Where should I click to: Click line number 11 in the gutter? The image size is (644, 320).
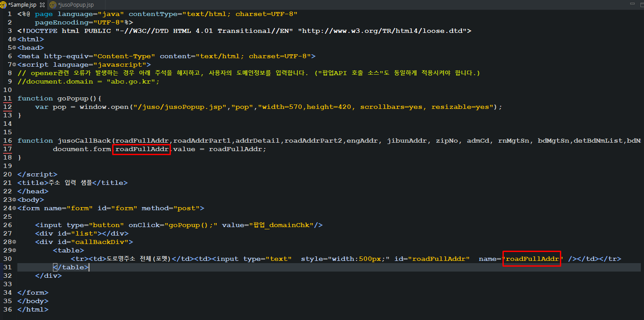[7, 98]
